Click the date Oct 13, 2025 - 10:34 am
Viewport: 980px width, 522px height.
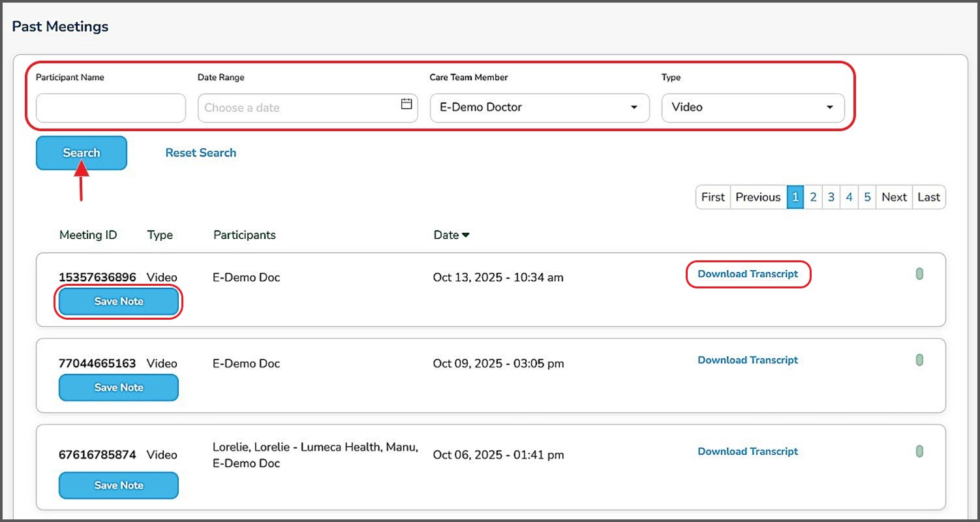click(498, 277)
